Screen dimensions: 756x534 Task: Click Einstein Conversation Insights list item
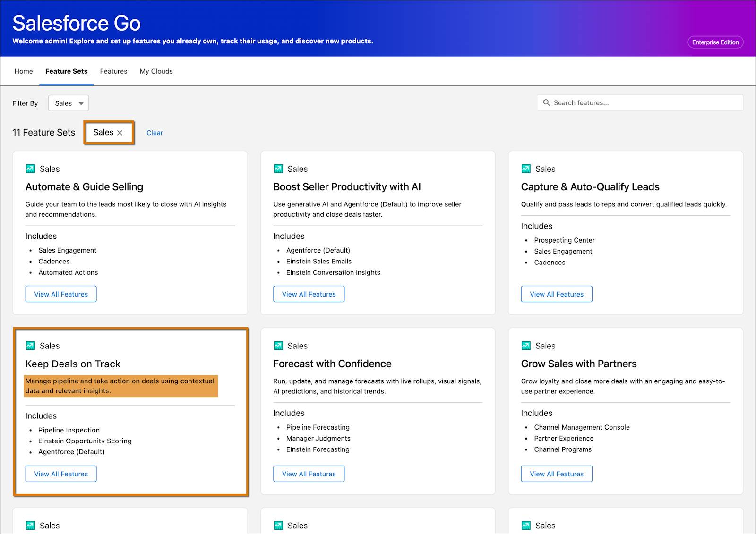click(x=333, y=272)
